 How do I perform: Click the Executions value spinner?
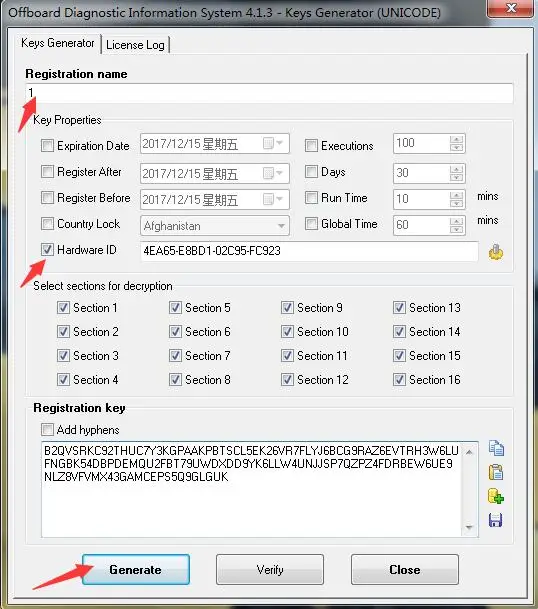(x=456, y=143)
